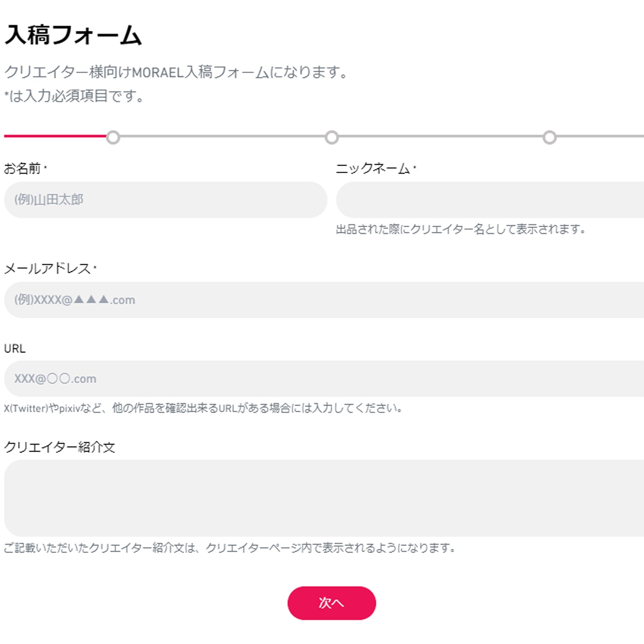Click the URL field label
Screen dimensions: 644x644
15,349
